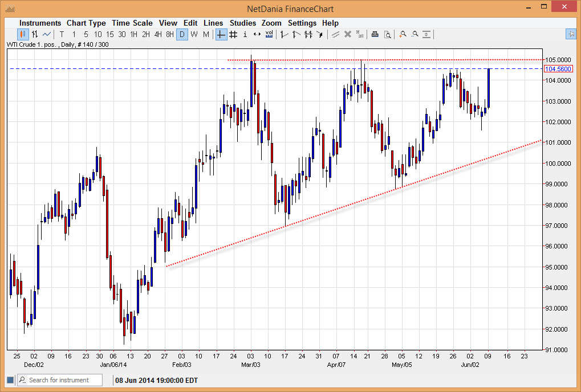This screenshot has width=581, height=392.
Task: Click the print chart icon
Action: pyautogui.click(x=375, y=34)
